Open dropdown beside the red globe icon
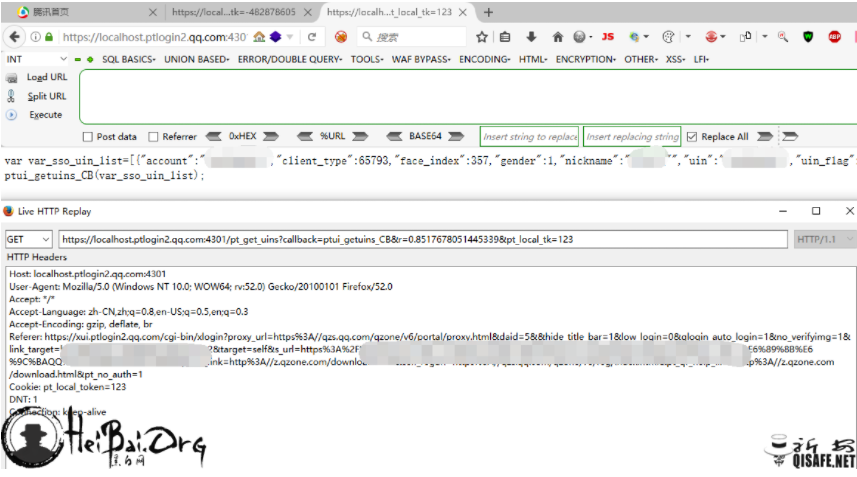Viewport: 857px width, 477px height. 723,37
